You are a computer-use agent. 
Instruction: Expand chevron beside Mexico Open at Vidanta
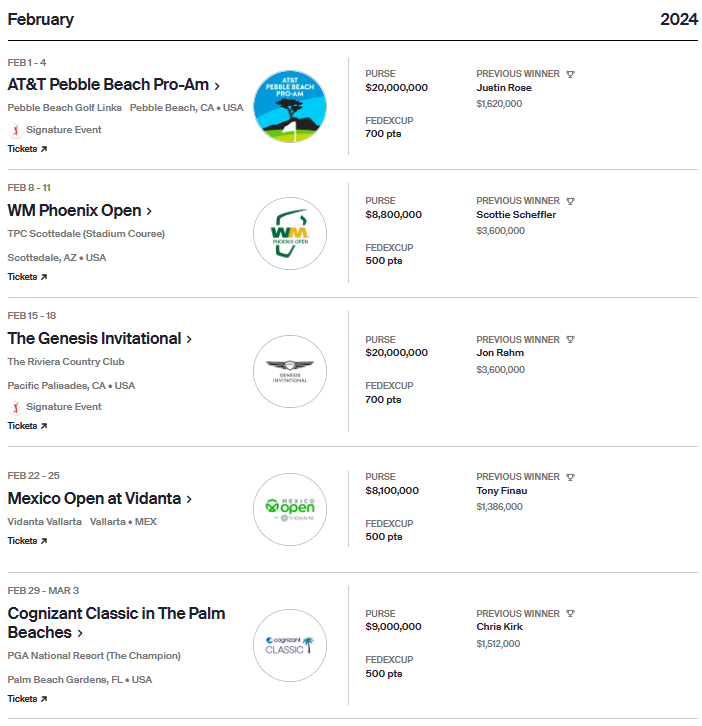click(189, 500)
